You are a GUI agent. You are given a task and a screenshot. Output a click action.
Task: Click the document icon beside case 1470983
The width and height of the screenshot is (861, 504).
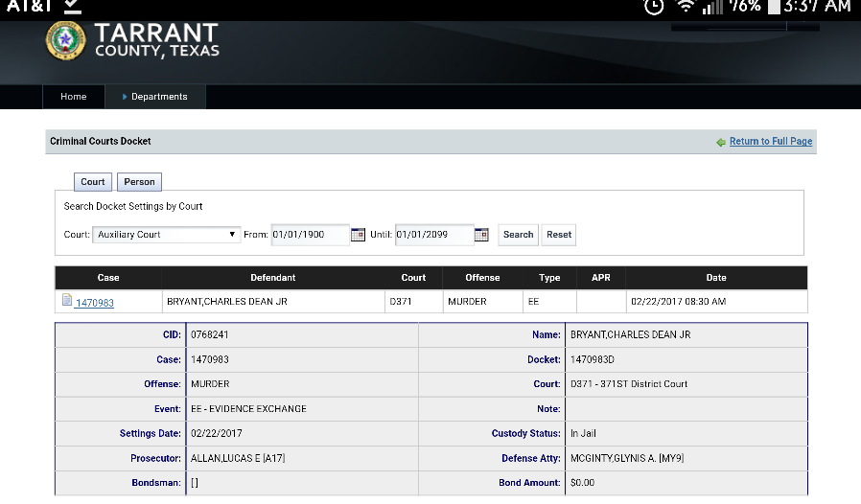[67, 301]
